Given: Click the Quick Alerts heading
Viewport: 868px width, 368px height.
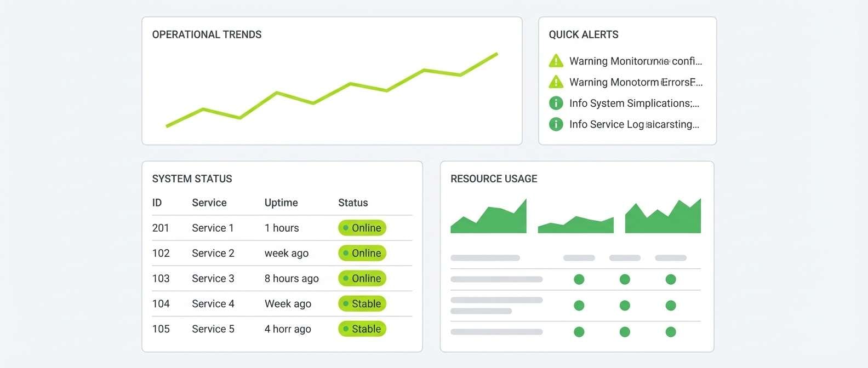Looking at the screenshot, I should pos(584,34).
